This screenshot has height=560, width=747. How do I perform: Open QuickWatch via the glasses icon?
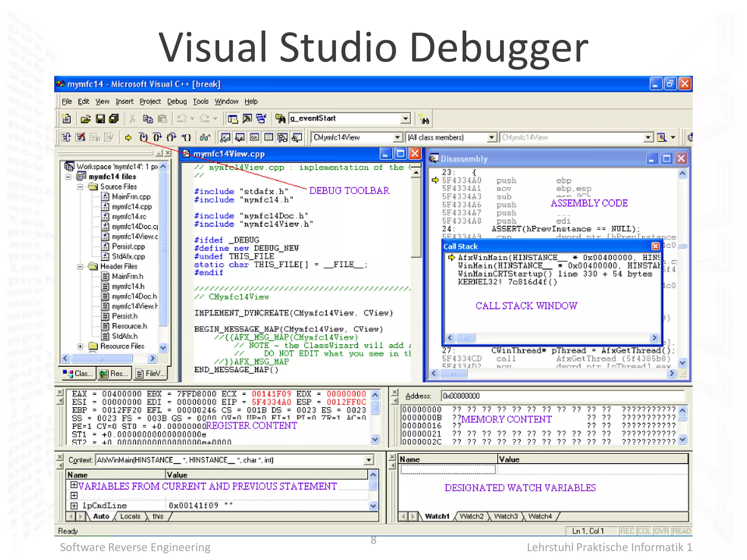(205, 137)
